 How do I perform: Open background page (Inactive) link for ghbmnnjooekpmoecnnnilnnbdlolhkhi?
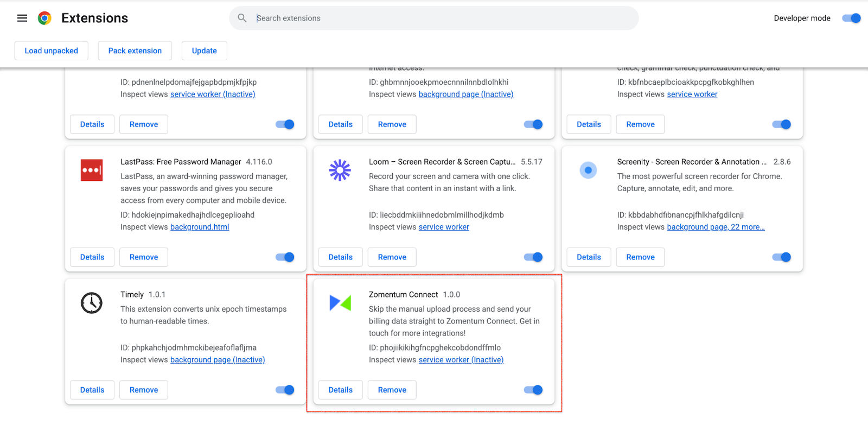pos(466,94)
